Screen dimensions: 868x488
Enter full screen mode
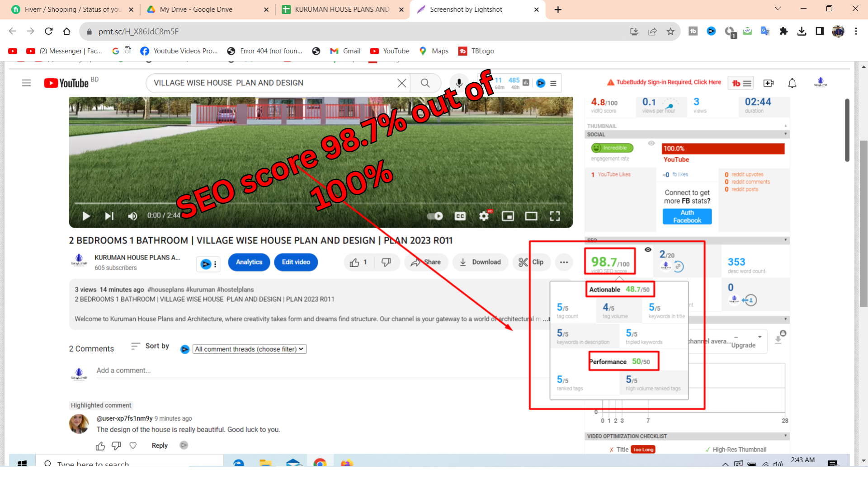555,216
